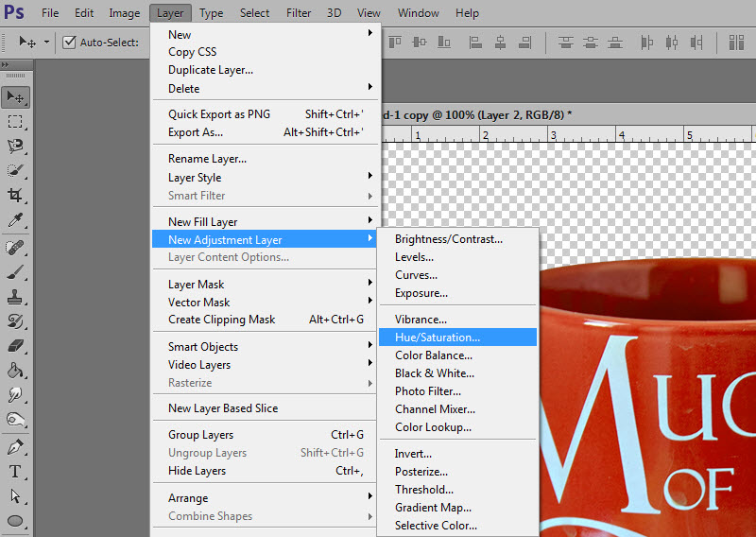The width and height of the screenshot is (756, 537).
Task: Select the Lasso tool
Action: 15,146
